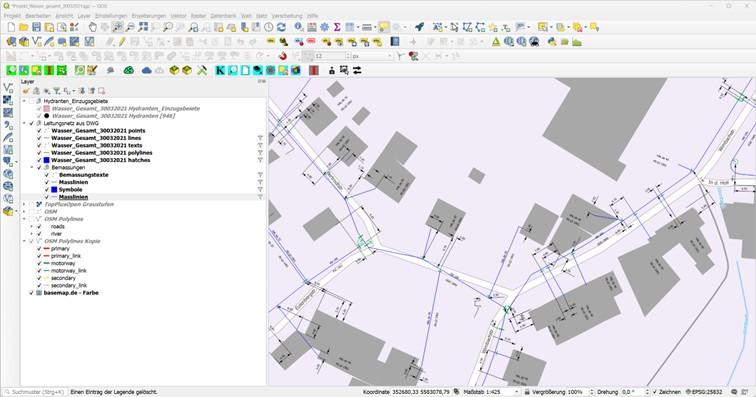Click the green cloud plugin icon
Image resolution: width=756 pixels, height=397 pixels.
pyautogui.click(x=129, y=70)
